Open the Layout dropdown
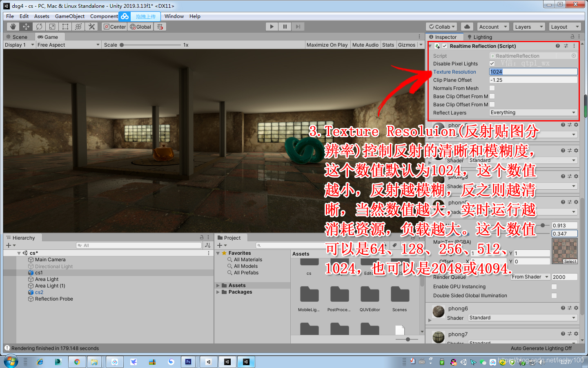Screen dimensions: 588x368 [x=564, y=27]
